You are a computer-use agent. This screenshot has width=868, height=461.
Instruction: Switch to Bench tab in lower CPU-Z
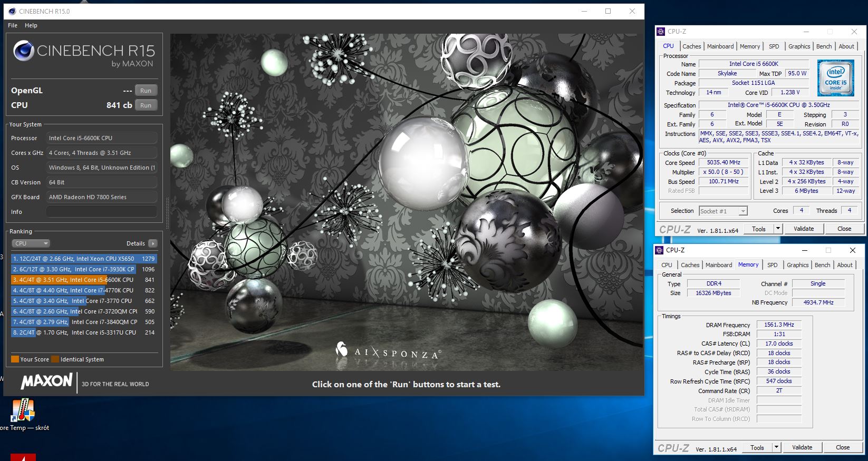(822, 265)
